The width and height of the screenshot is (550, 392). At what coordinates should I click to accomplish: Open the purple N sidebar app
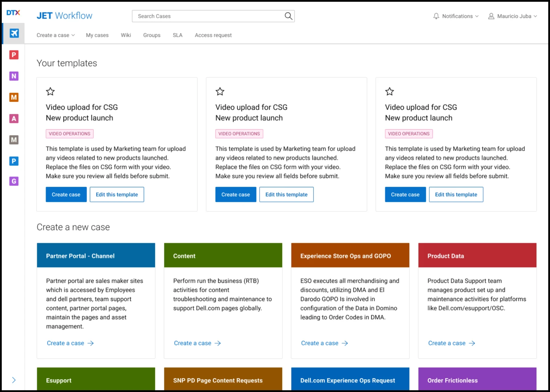pos(14,76)
